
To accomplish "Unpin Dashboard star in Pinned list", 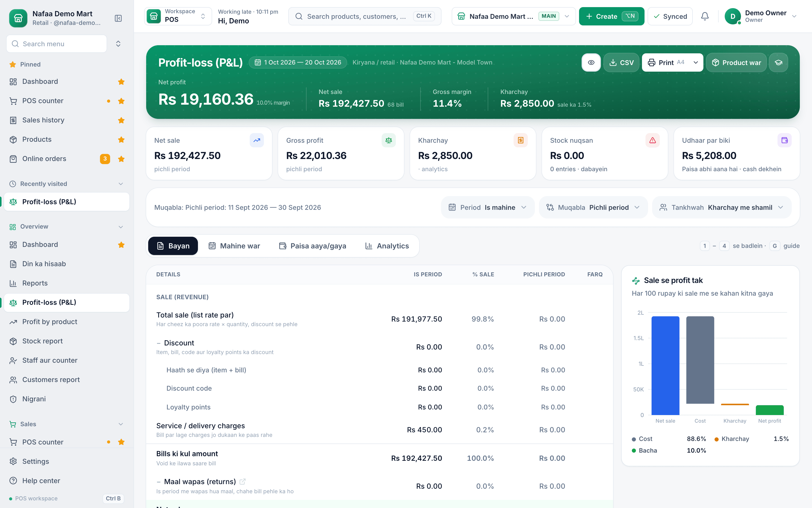I will click(x=122, y=82).
